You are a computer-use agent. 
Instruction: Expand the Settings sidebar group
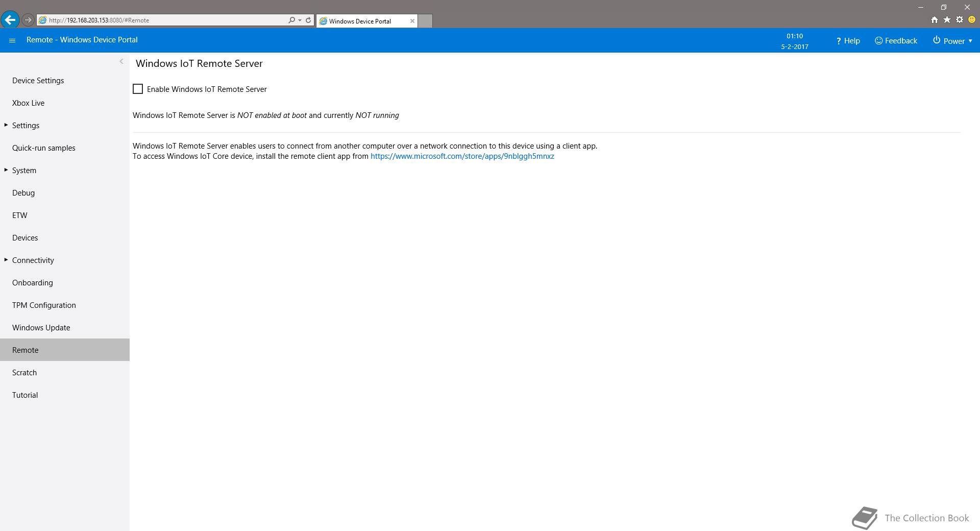pyautogui.click(x=6, y=125)
